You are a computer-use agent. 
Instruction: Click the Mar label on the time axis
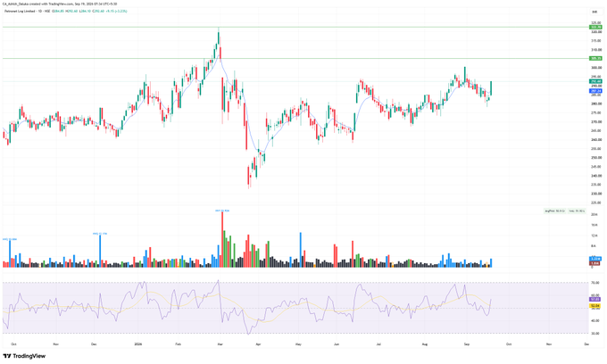click(220, 343)
